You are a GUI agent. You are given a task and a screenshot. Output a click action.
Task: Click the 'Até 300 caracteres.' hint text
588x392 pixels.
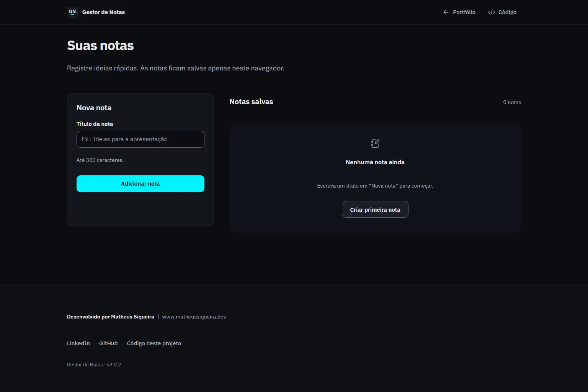[x=100, y=160]
